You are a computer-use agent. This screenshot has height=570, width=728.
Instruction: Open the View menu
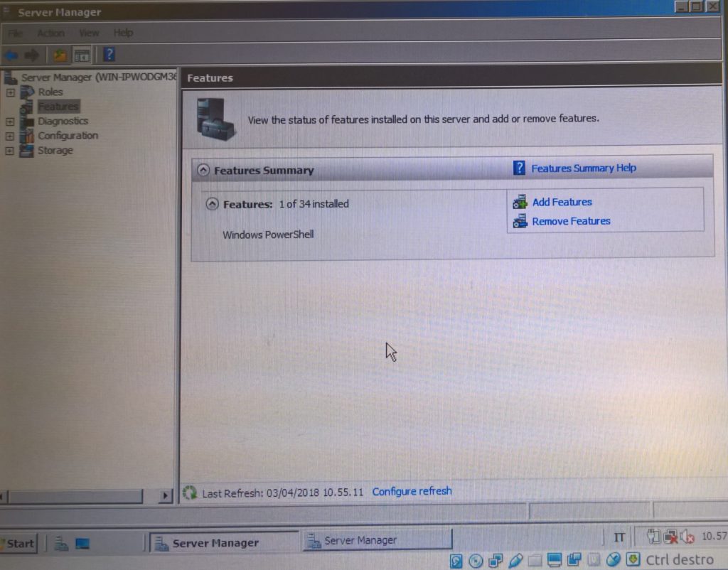[89, 33]
